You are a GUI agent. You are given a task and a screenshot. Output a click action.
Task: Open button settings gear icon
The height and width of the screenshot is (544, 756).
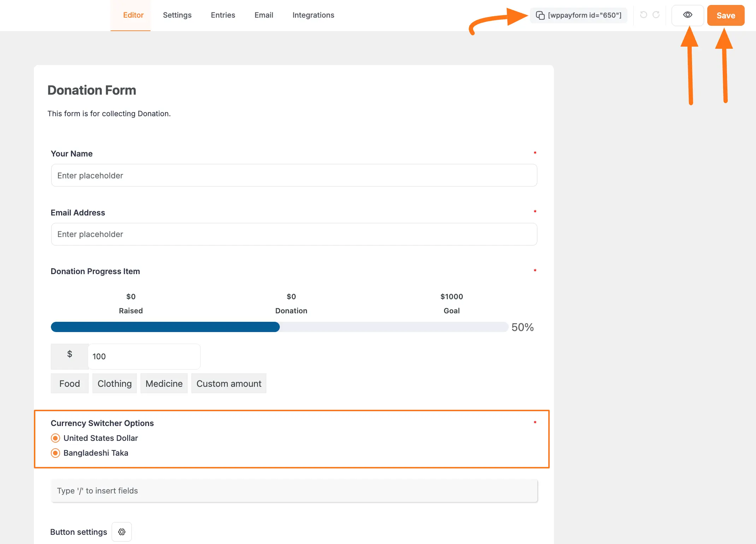click(x=122, y=532)
